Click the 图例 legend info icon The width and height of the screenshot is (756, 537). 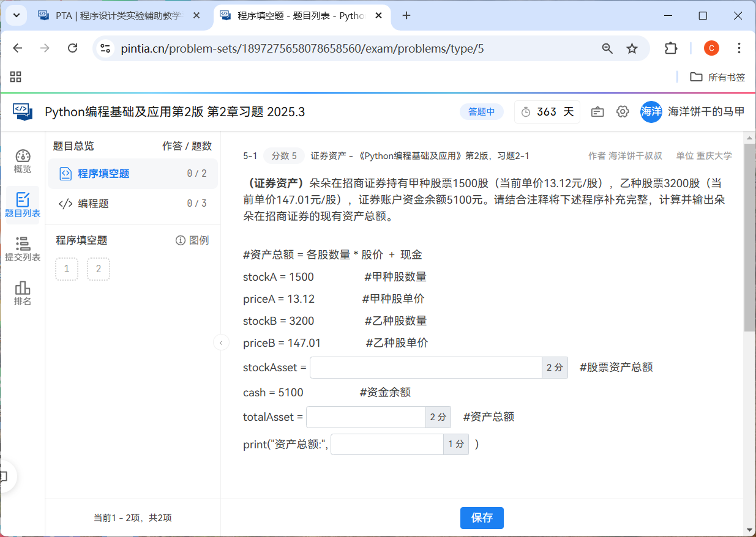tap(181, 240)
